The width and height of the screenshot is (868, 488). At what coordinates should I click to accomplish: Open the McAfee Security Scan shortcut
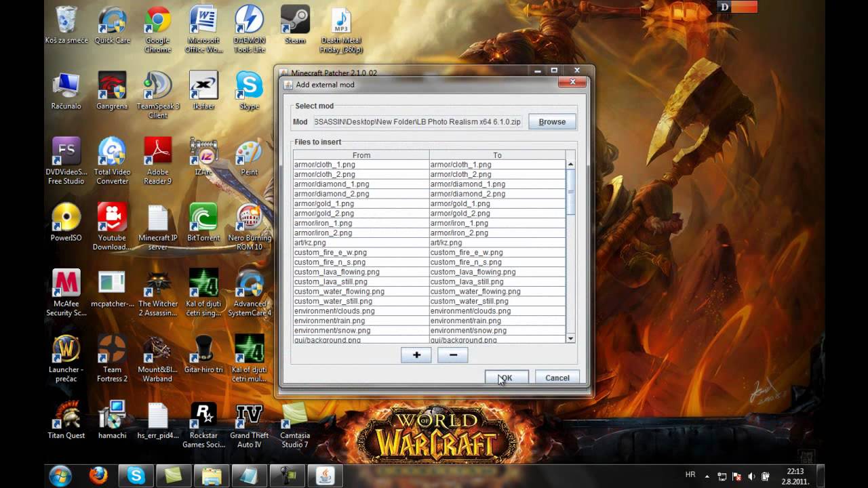66,292
